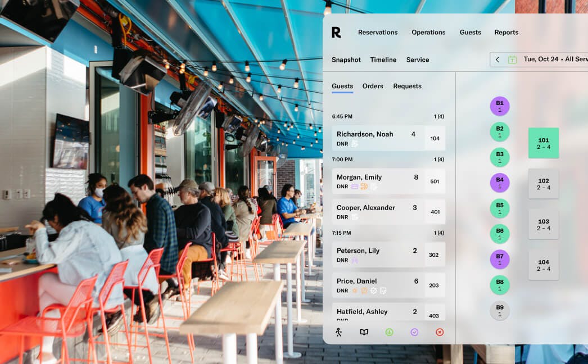Click table number 104 for Richardson

coord(435,138)
